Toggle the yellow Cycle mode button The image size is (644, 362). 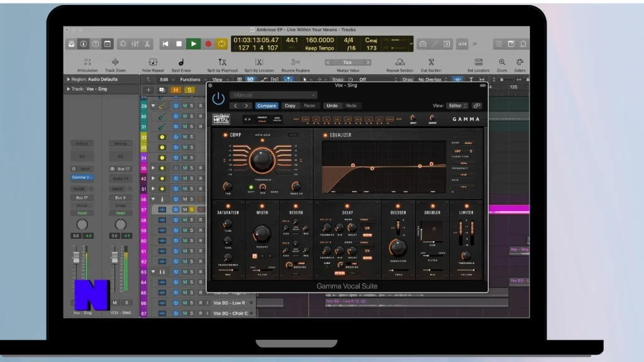[x=222, y=44]
